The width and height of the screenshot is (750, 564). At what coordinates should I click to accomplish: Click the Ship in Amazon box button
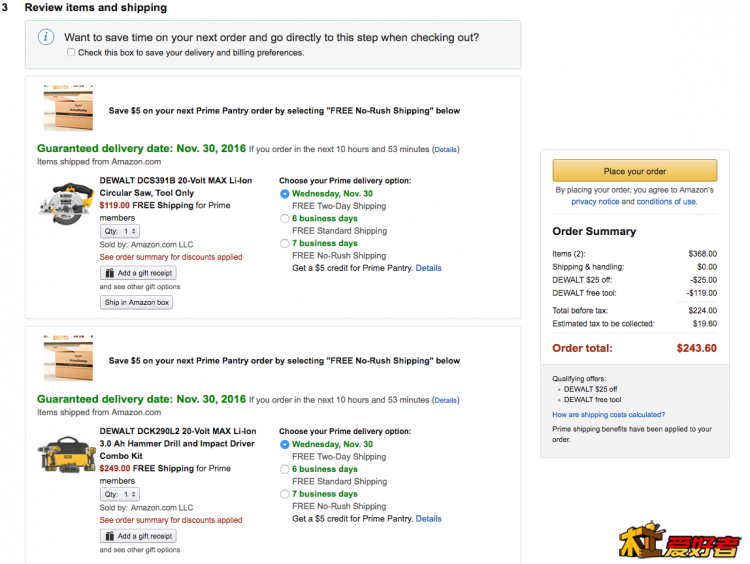click(x=136, y=302)
